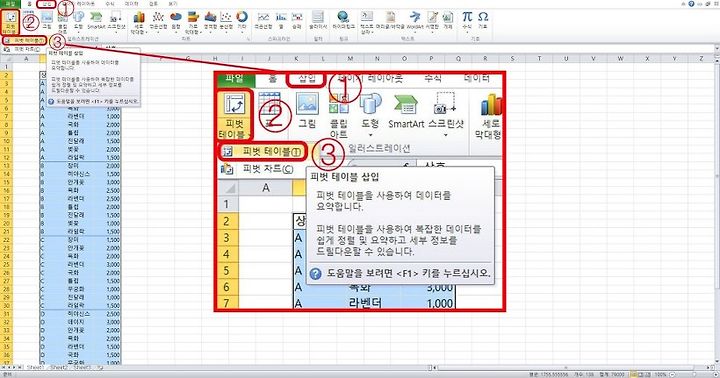Click the π 수식 equation icon
This screenshot has width=720, height=378.
467,17
